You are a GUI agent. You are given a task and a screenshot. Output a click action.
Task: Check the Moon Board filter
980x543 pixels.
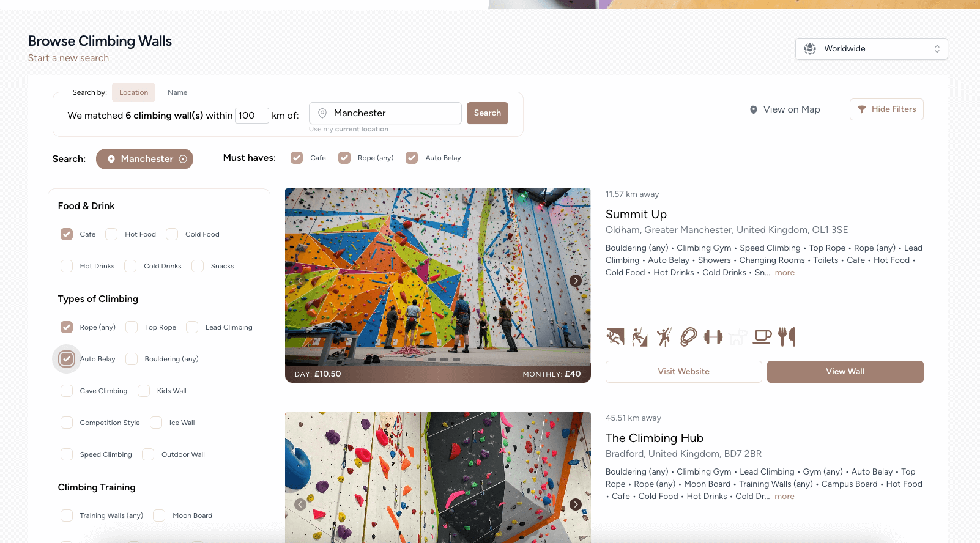pyautogui.click(x=159, y=515)
